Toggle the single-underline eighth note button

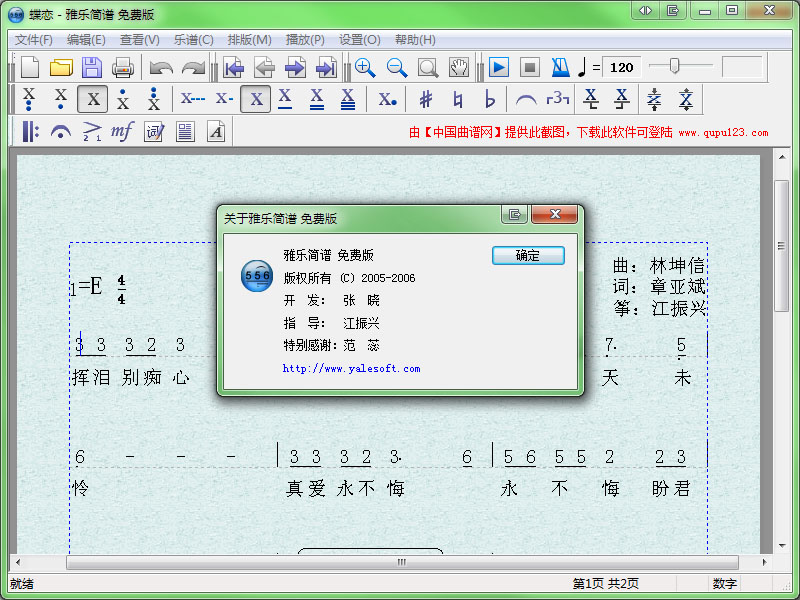[285, 99]
